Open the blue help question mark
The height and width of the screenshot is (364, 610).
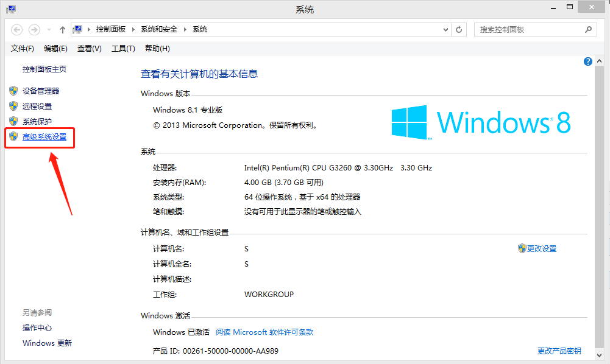coord(588,61)
